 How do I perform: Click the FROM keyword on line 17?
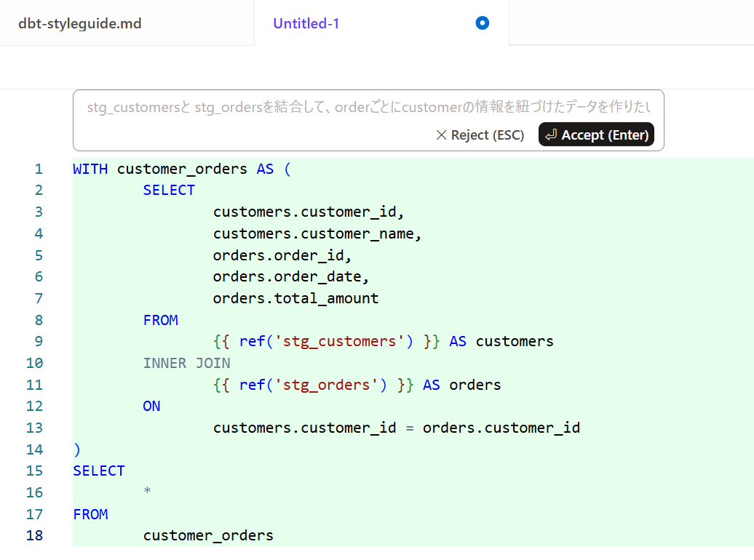[x=90, y=514]
